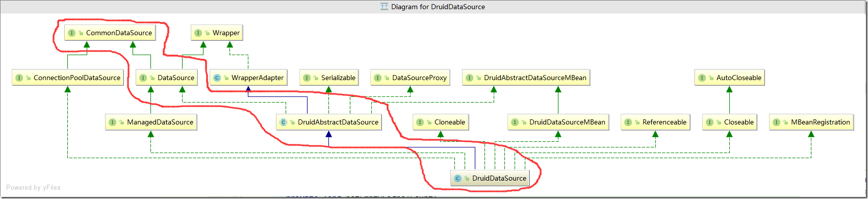
Task: Select the CommonDataSource interface node
Action: [110, 33]
